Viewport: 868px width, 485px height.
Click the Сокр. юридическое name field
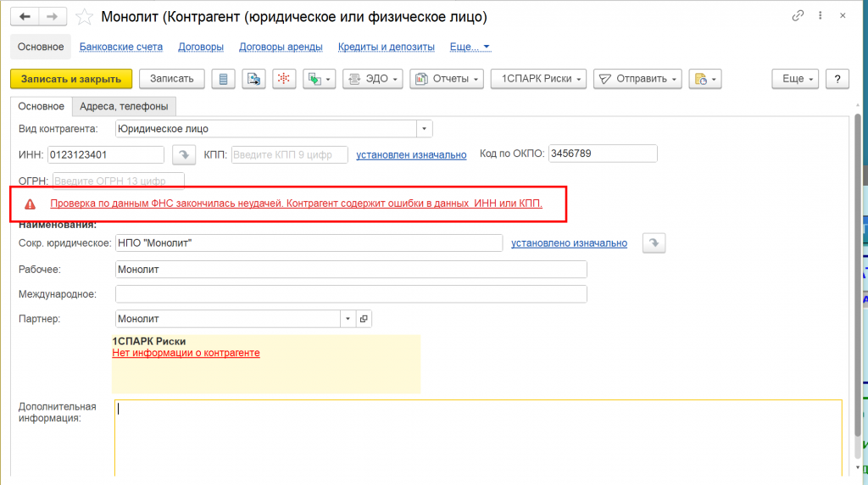click(309, 243)
